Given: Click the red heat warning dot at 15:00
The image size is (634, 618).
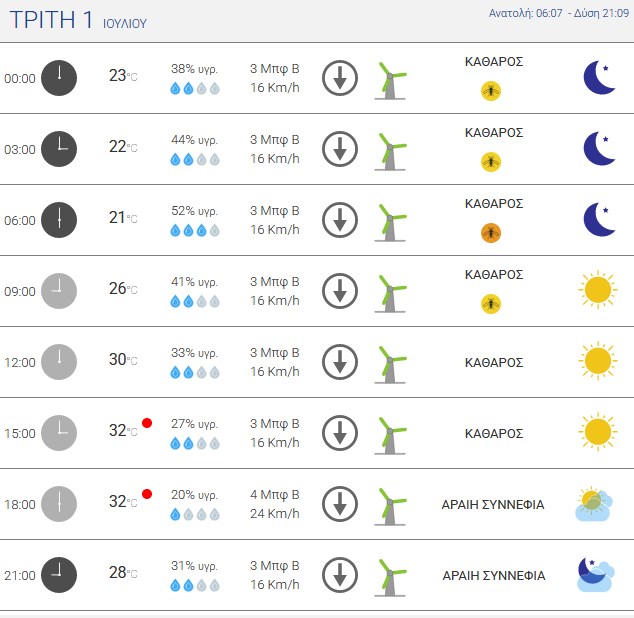Looking at the screenshot, I should [x=147, y=423].
